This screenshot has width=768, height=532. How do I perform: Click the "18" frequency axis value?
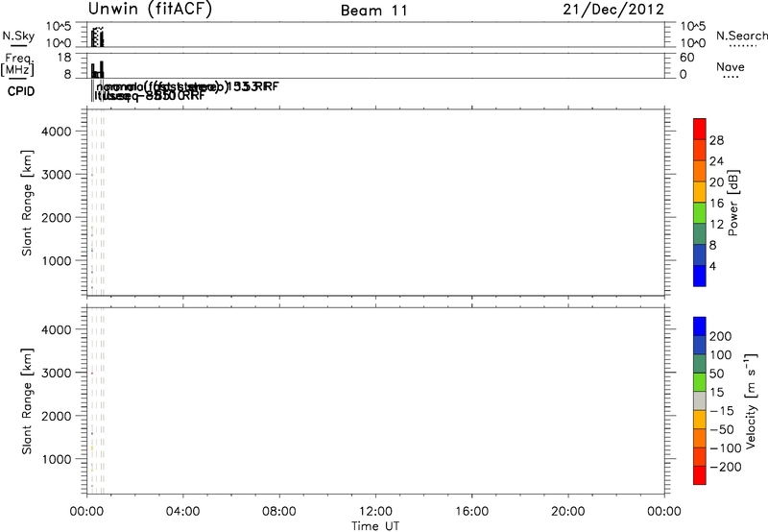[64, 58]
